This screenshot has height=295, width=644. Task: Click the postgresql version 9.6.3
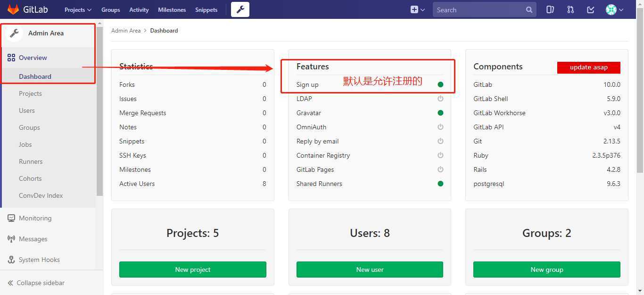pyautogui.click(x=614, y=184)
